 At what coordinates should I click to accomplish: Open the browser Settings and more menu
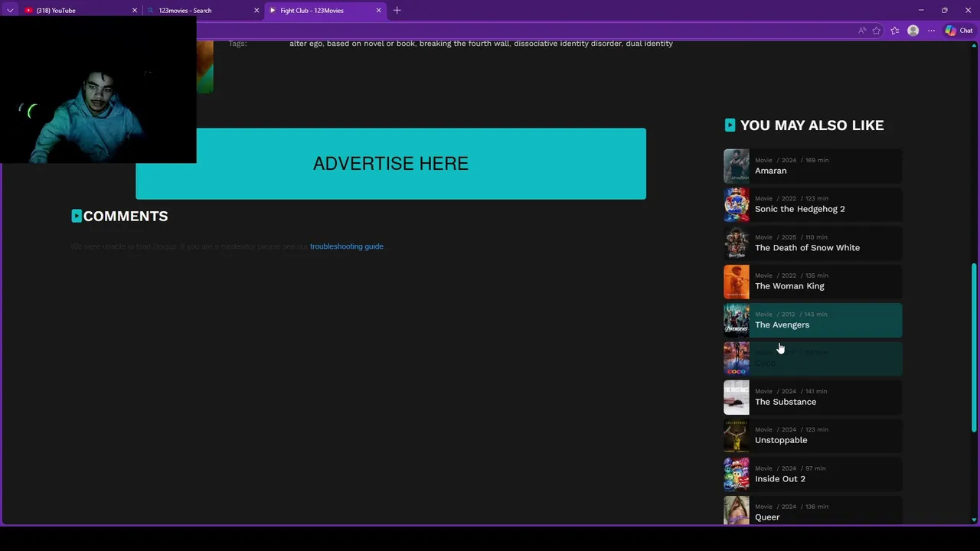click(x=931, y=31)
